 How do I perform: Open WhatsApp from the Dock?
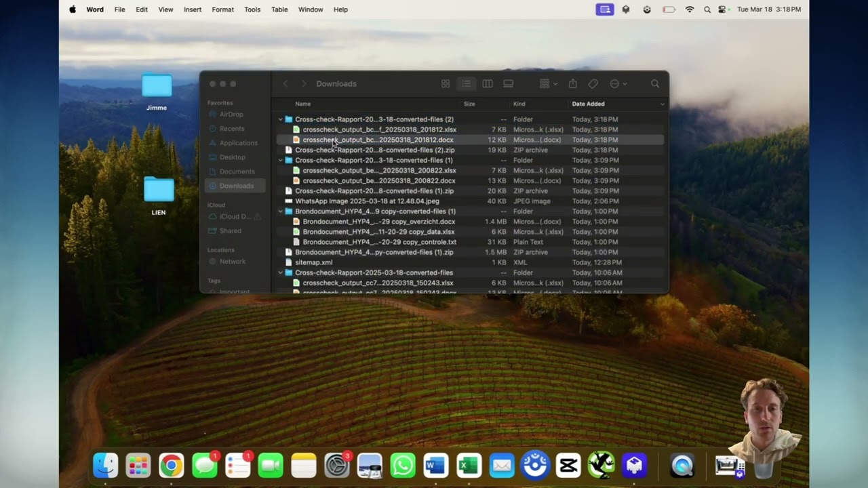[403, 466]
